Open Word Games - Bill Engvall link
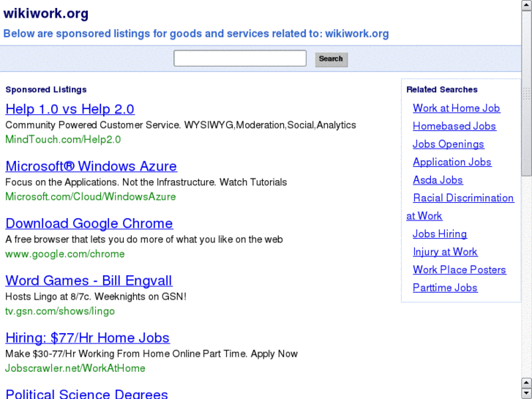The image size is (532, 399). click(x=89, y=280)
